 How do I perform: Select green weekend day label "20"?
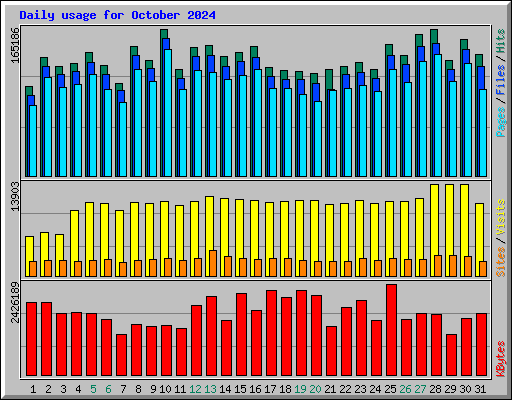pos(315,389)
